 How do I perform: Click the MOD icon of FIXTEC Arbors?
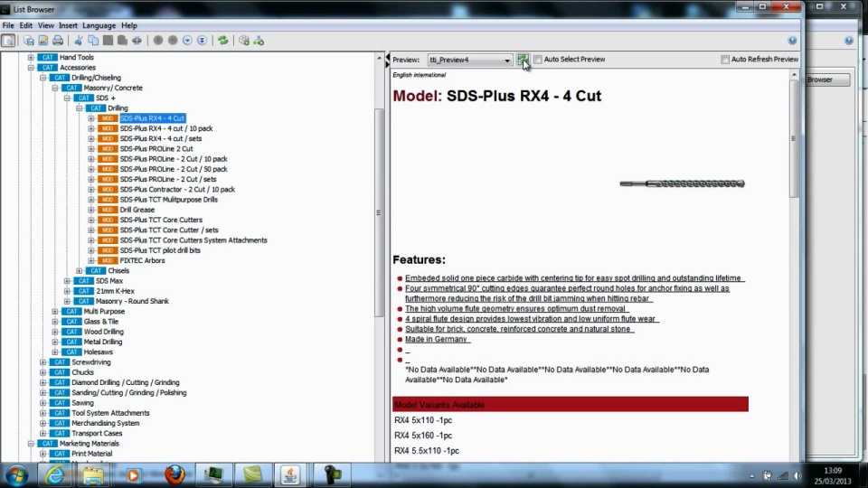tap(108, 260)
